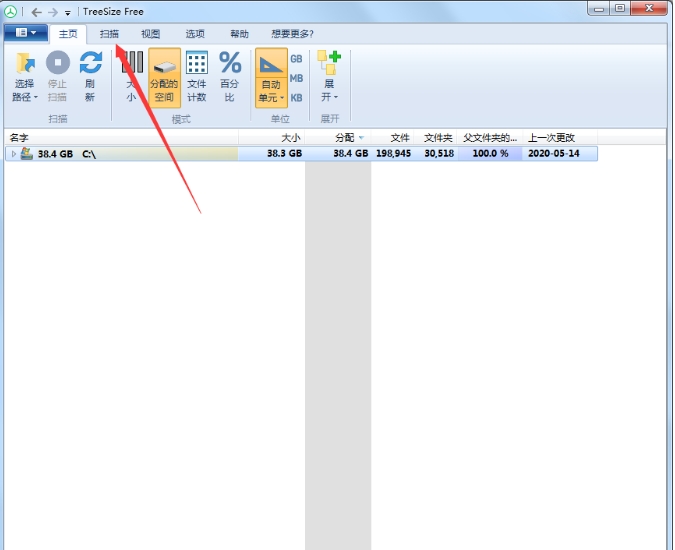Sort by Size (大小) column header
The image size is (675, 550).
coord(272,138)
